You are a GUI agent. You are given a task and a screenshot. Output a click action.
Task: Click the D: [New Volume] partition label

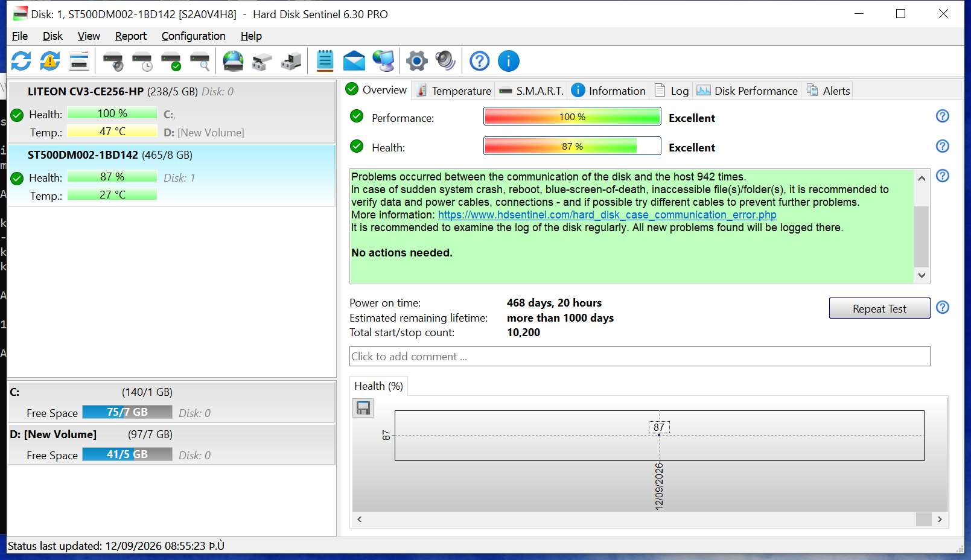tap(53, 434)
